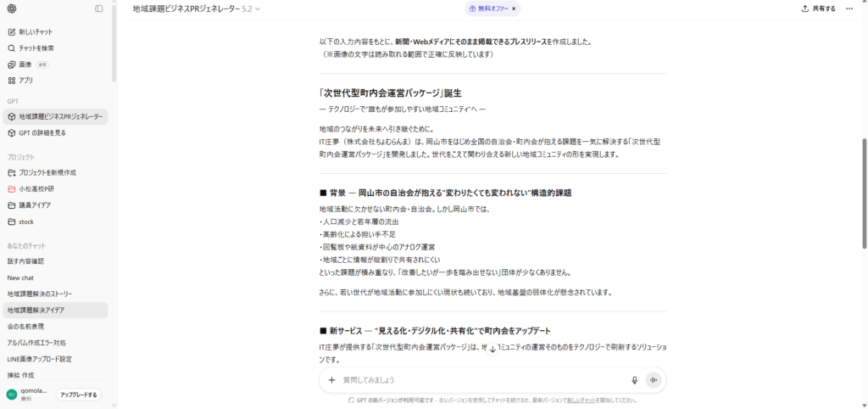The width and height of the screenshot is (868, 409).
Task: Open the アプリ apps page
Action: click(26, 81)
